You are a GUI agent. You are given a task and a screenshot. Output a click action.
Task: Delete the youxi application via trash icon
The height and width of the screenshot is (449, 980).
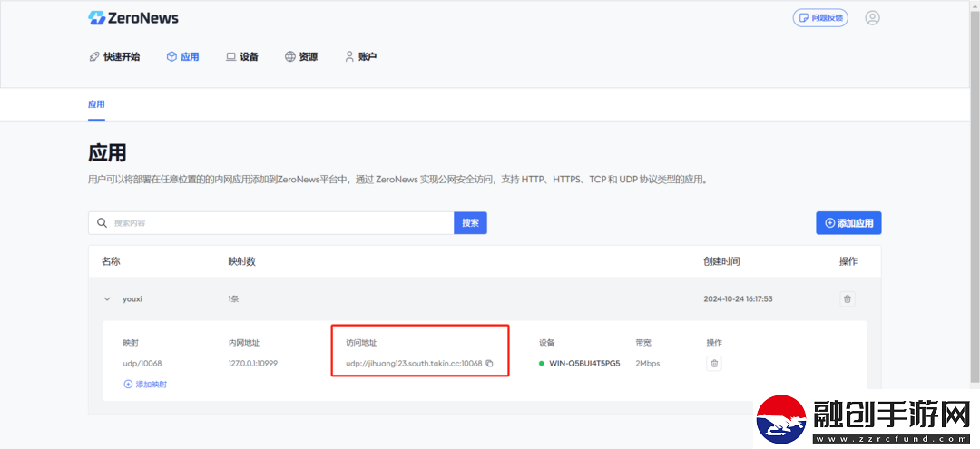coord(848,299)
